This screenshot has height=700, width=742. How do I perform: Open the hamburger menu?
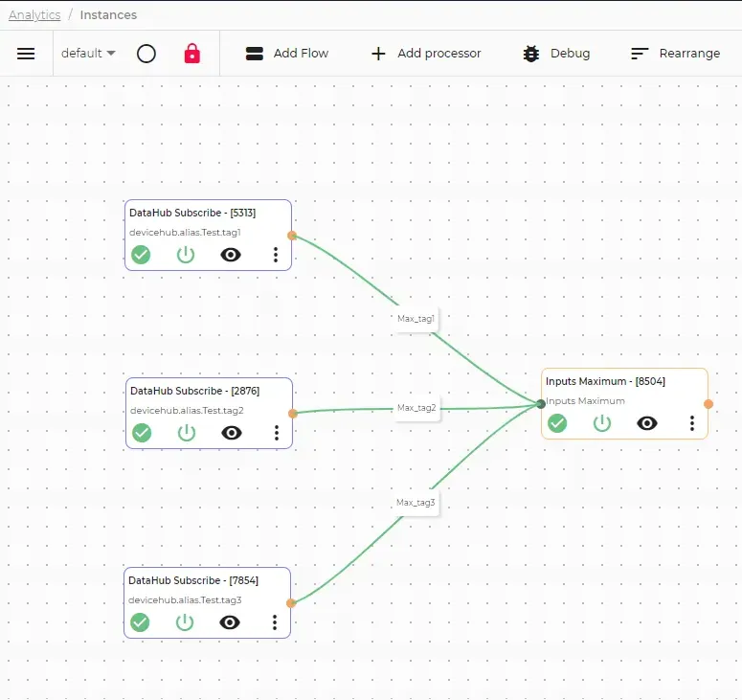click(26, 54)
